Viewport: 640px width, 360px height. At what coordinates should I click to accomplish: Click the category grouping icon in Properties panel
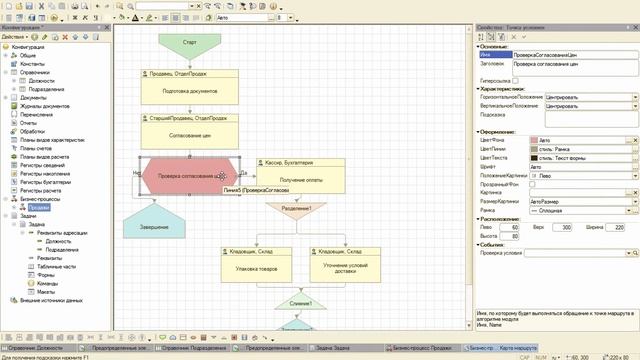coord(491,37)
